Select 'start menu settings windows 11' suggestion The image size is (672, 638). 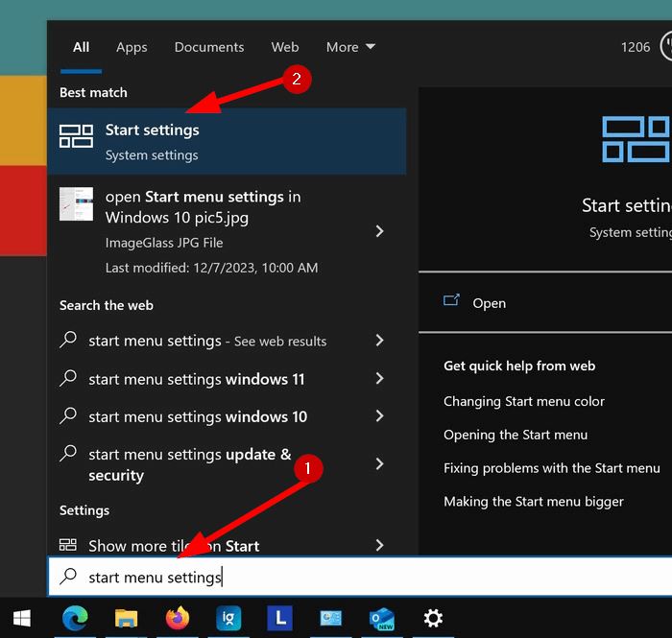coord(197,379)
